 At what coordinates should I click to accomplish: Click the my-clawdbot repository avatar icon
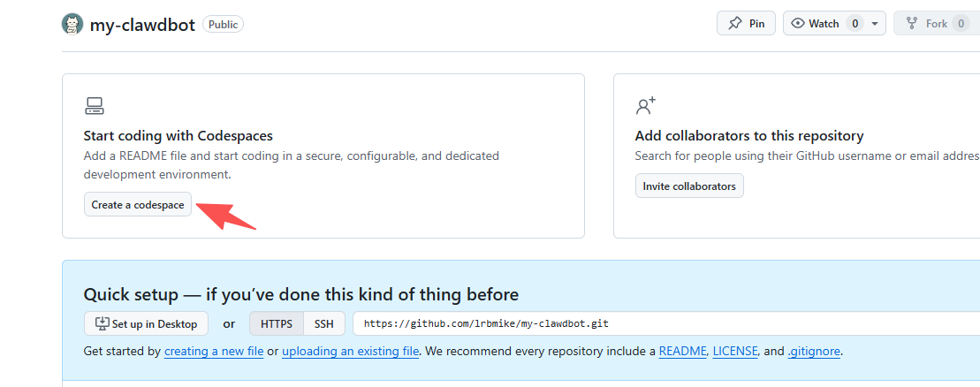coord(72,24)
